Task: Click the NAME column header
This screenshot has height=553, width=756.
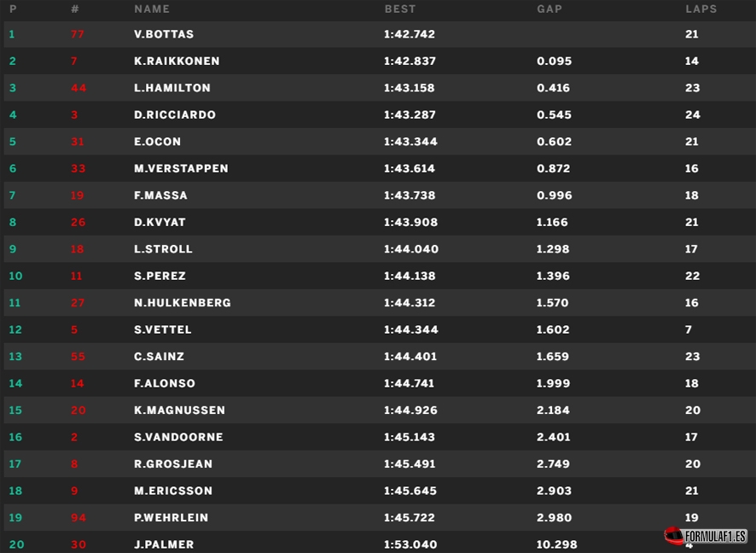Action: [152, 9]
